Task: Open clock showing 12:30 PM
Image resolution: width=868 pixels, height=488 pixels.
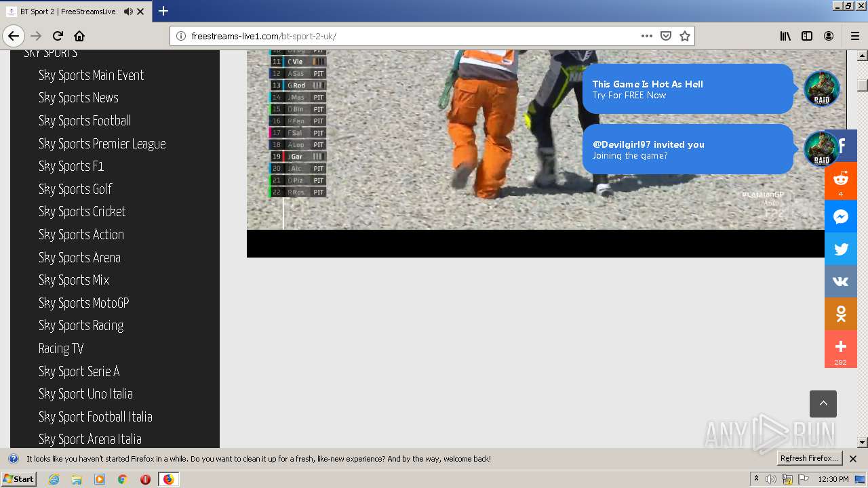Action: tap(833, 479)
